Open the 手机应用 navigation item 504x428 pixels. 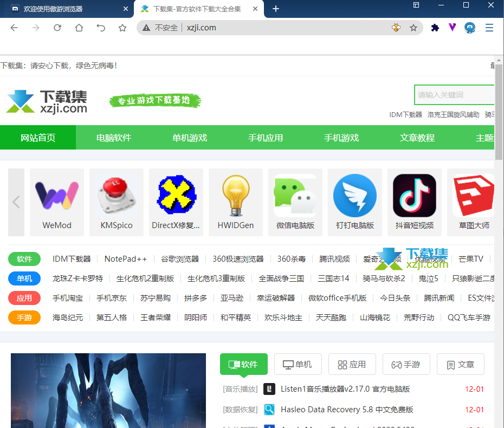click(266, 138)
